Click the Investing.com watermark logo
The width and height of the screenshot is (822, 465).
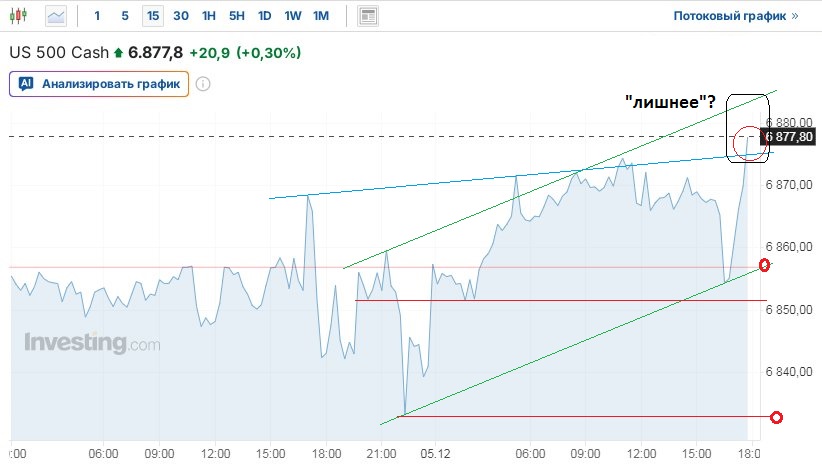click(91, 343)
